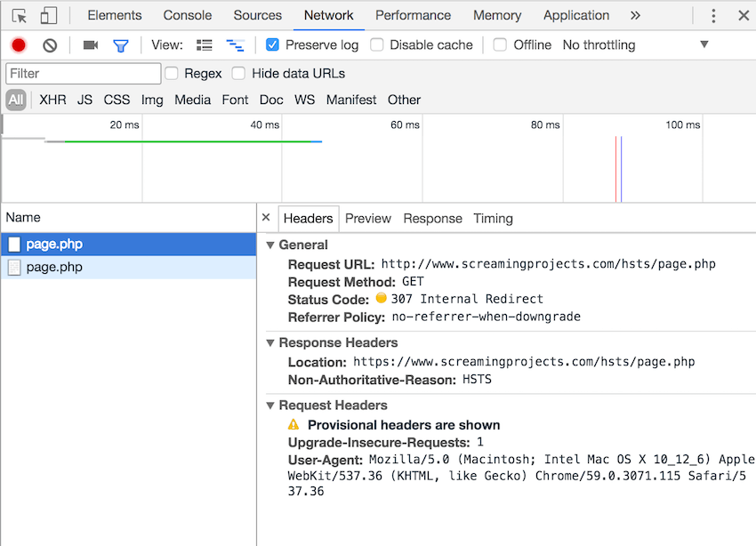The width and height of the screenshot is (756, 546).
Task: Select the second page.php request
Action: click(x=128, y=268)
